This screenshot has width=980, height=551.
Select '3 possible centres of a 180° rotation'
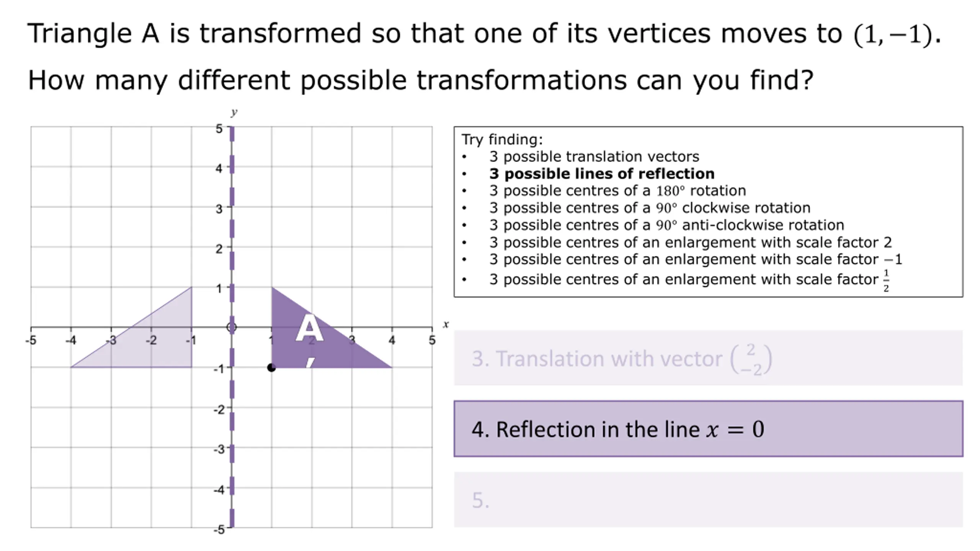pyautogui.click(x=617, y=191)
